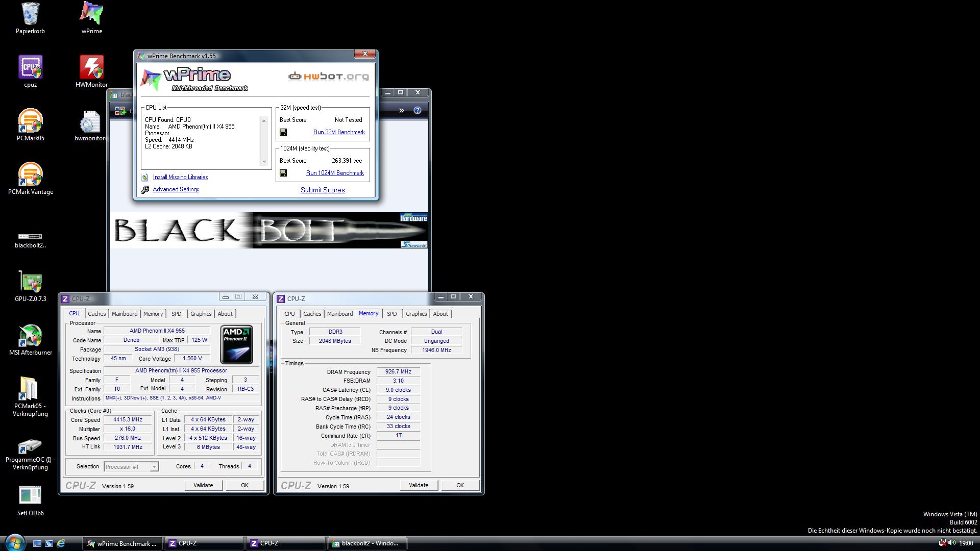This screenshot has width=980, height=551.
Task: Click Validate in right CPU-Z Memory window
Action: pos(419,485)
